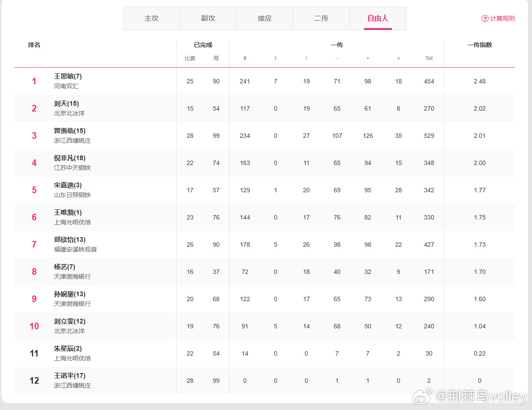This screenshot has height=410, width=532.
Task: Switch to the 接应 tab
Action: (x=265, y=18)
